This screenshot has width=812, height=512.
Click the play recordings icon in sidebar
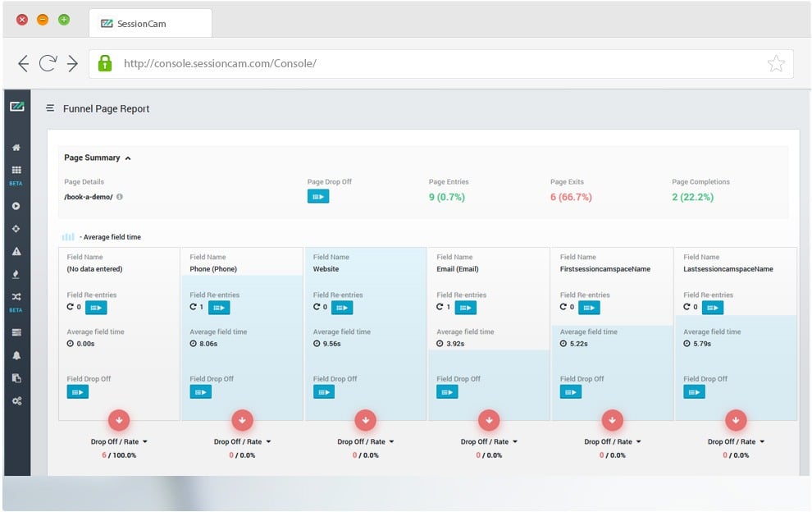(16, 207)
